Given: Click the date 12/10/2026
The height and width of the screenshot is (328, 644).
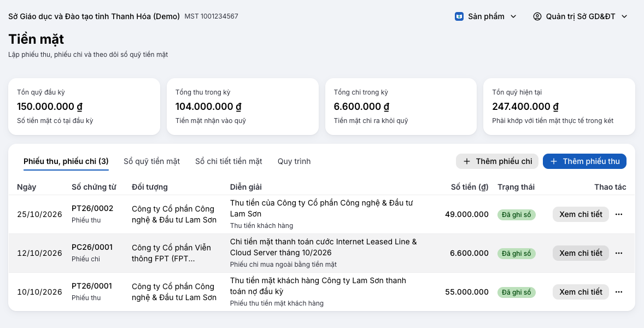Looking at the screenshot, I should point(39,253).
